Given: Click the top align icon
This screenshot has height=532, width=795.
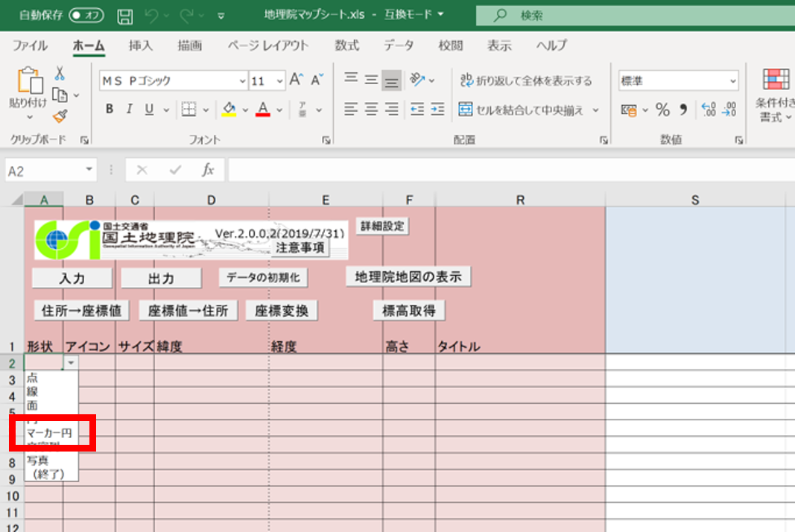Looking at the screenshot, I should point(351,80).
